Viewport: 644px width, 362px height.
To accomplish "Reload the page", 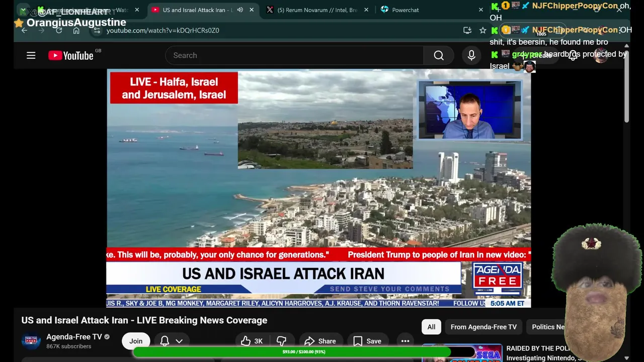I will (59, 30).
